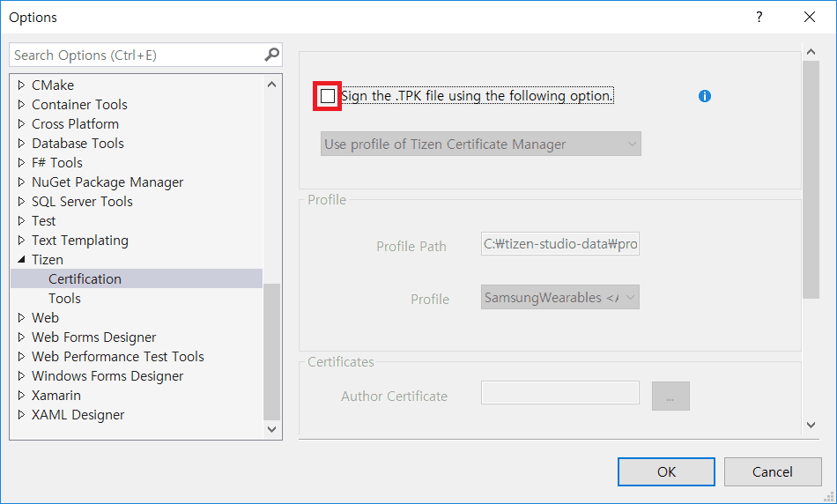Image resolution: width=837 pixels, height=504 pixels.
Task: Click the question mark help icon
Action: coord(759,17)
